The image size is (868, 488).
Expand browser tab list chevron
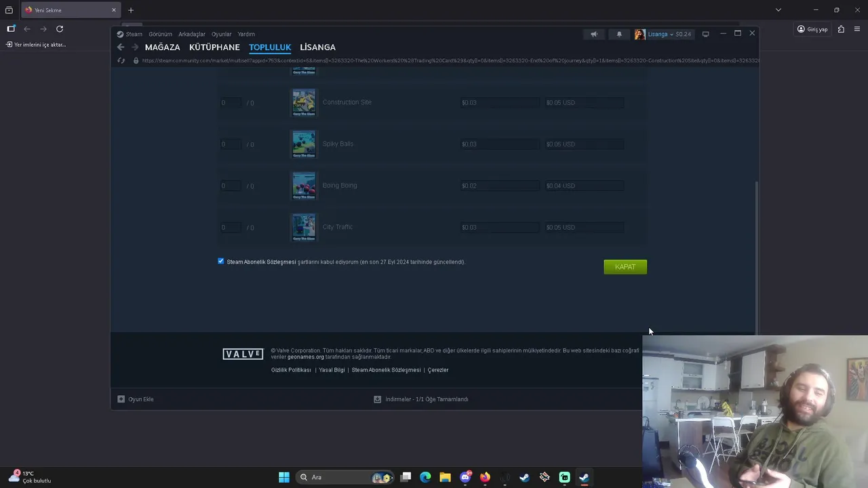tap(778, 10)
